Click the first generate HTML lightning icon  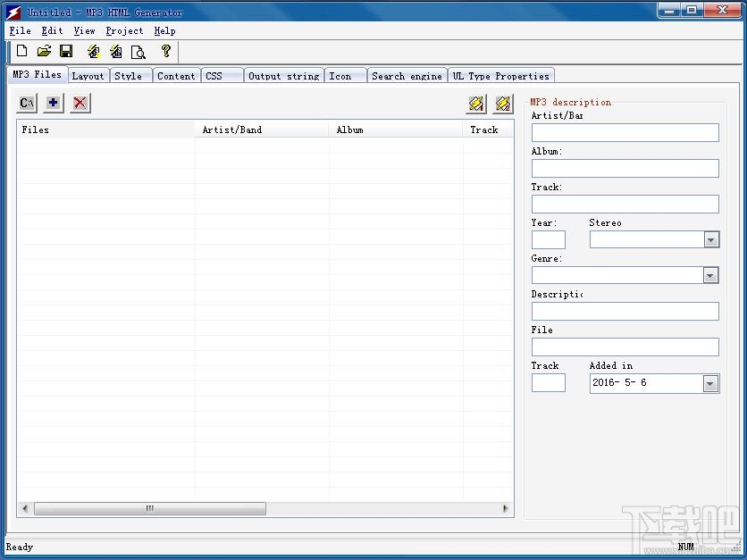94,51
